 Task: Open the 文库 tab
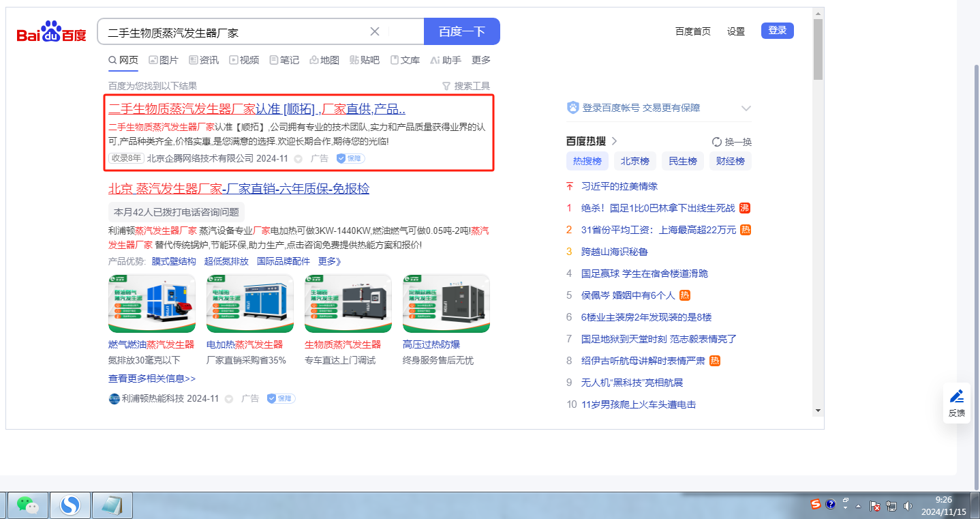pyautogui.click(x=405, y=60)
